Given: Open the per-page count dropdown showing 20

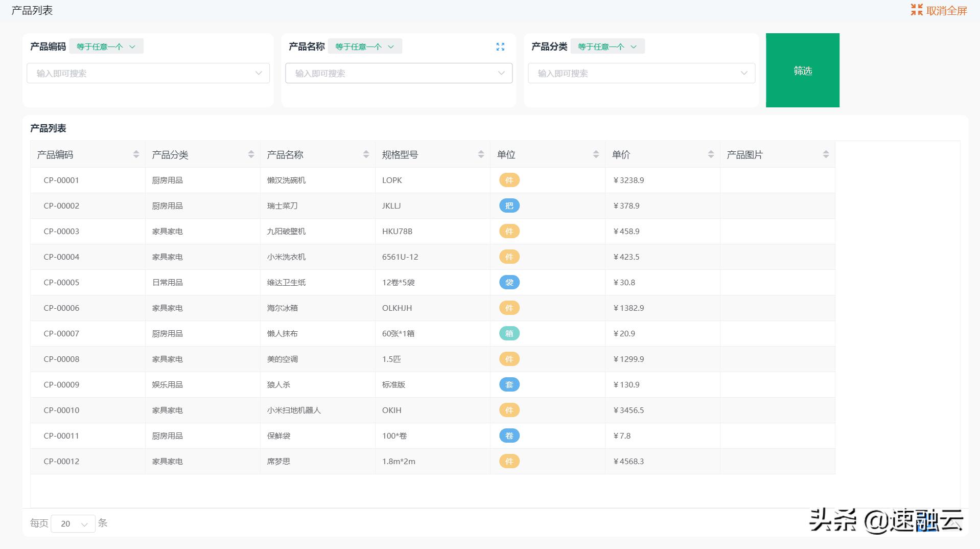Looking at the screenshot, I should tap(73, 523).
